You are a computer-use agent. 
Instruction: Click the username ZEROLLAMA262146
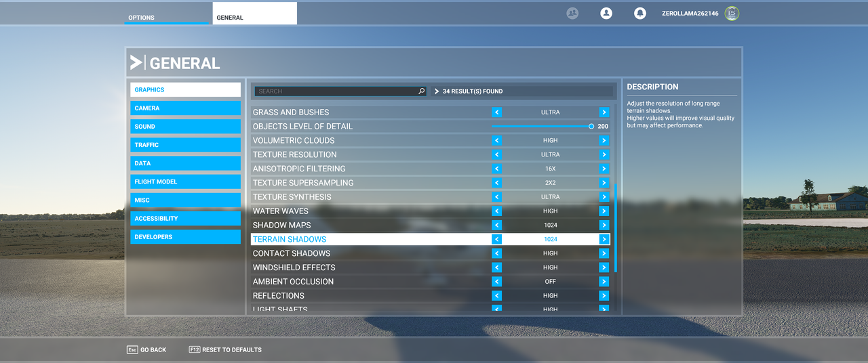pyautogui.click(x=690, y=14)
